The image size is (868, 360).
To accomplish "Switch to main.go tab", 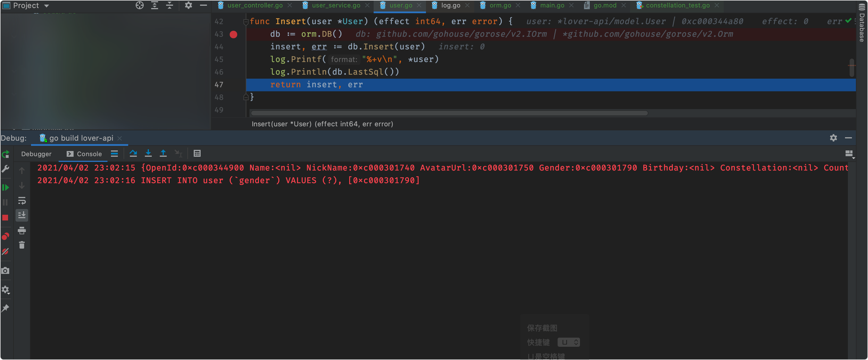I will [x=552, y=5].
